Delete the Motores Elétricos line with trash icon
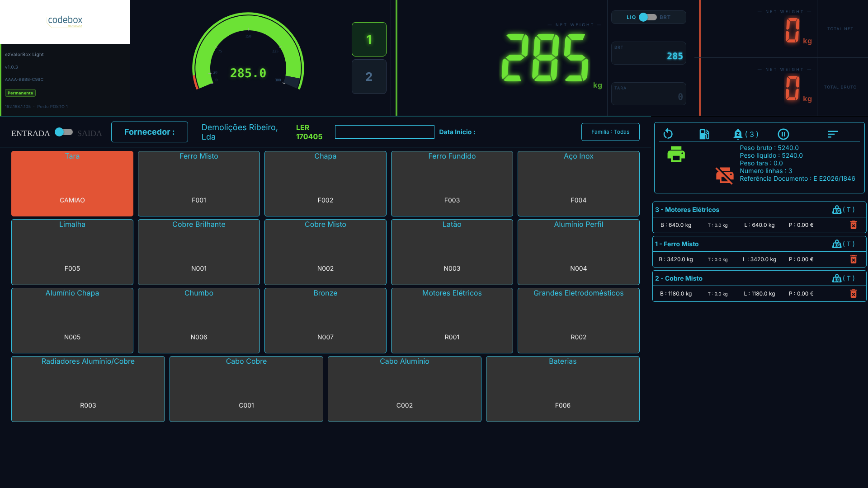 [x=853, y=225]
